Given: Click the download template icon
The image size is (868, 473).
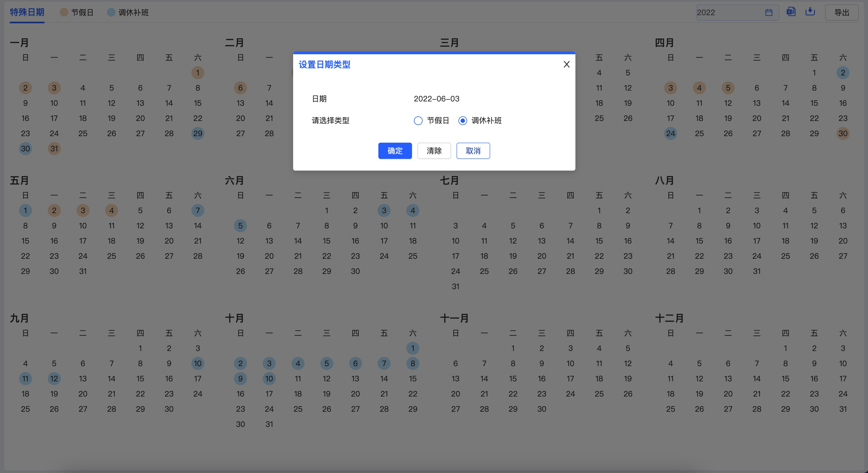Looking at the screenshot, I should click(x=810, y=12).
